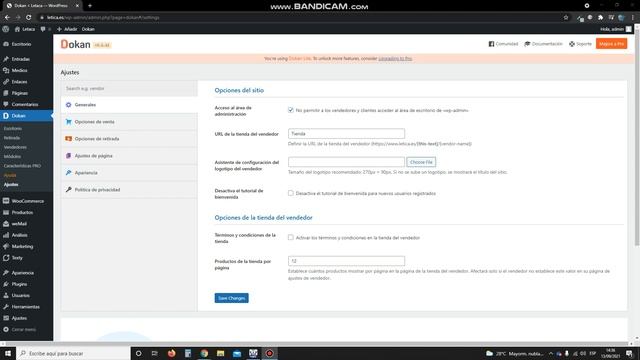Toggle the wp-admin access restriction checkbox

(291, 110)
